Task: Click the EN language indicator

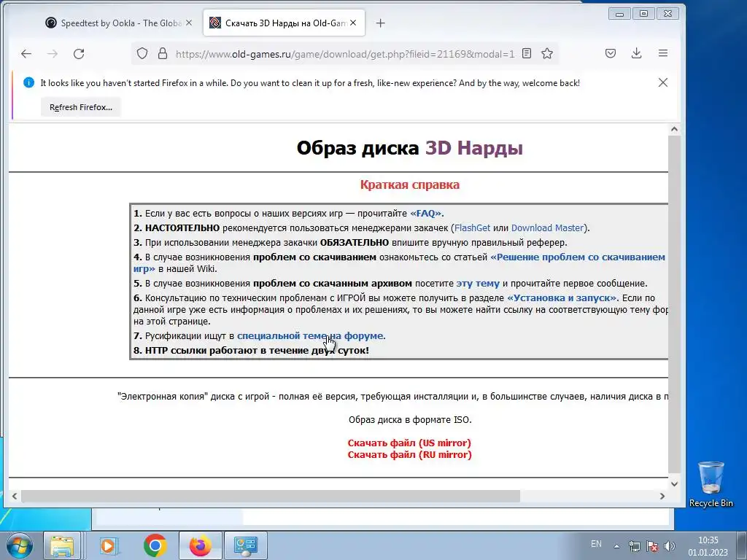Action: coord(596,544)
